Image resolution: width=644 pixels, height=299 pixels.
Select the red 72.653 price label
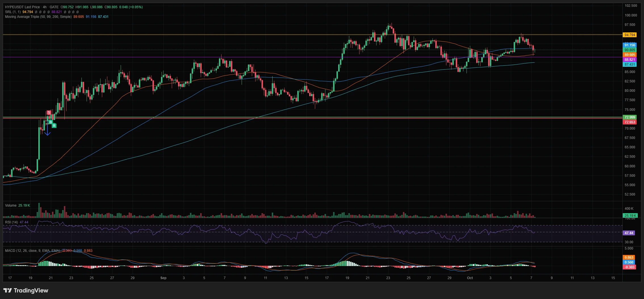(x=630, y=122)
